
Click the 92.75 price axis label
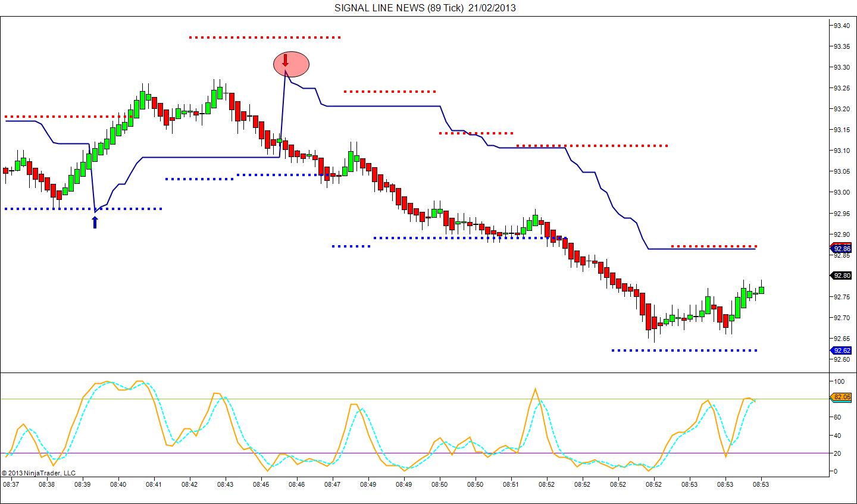click(842, 297)
